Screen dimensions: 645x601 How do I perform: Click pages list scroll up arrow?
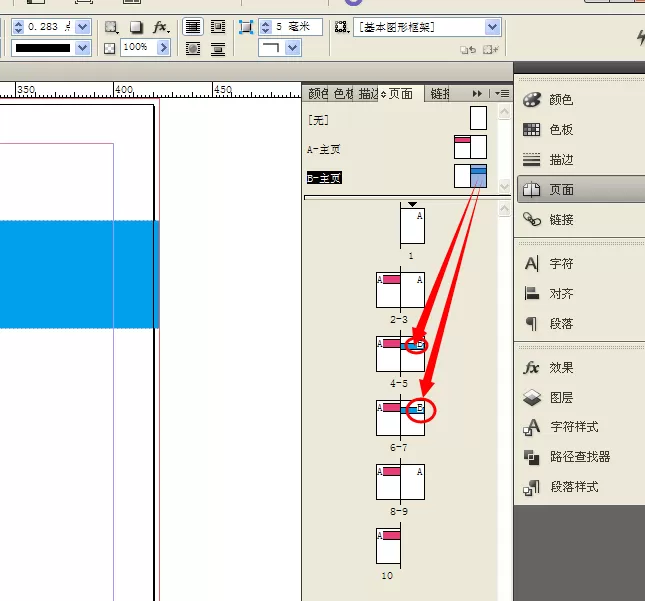click(504, 209)
